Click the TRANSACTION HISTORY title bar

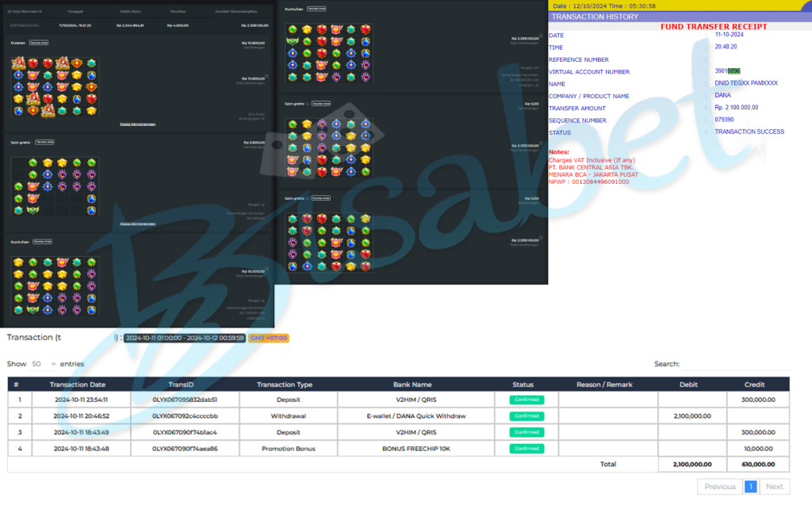tap(680, 17)
